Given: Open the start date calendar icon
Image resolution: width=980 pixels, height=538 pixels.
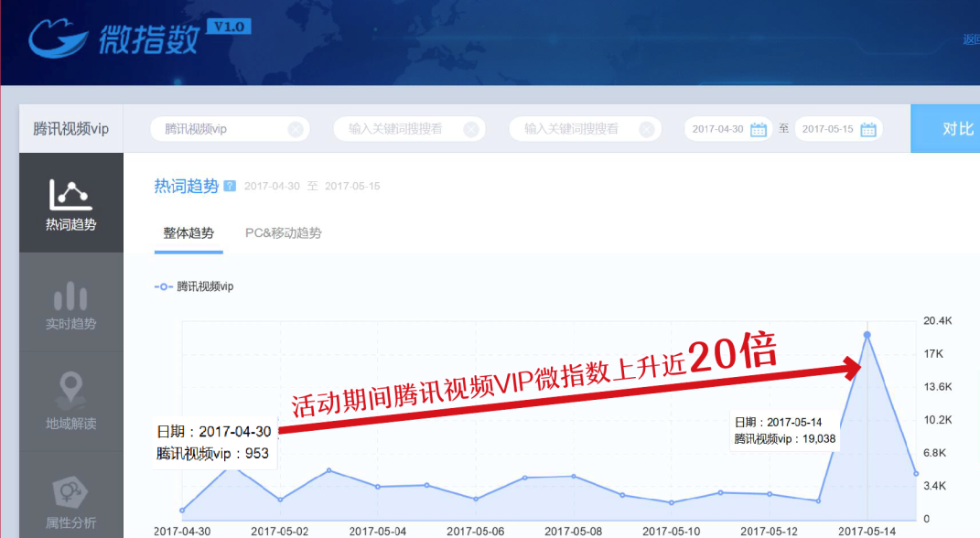Looking at the screenshot, I should [759, 129].
